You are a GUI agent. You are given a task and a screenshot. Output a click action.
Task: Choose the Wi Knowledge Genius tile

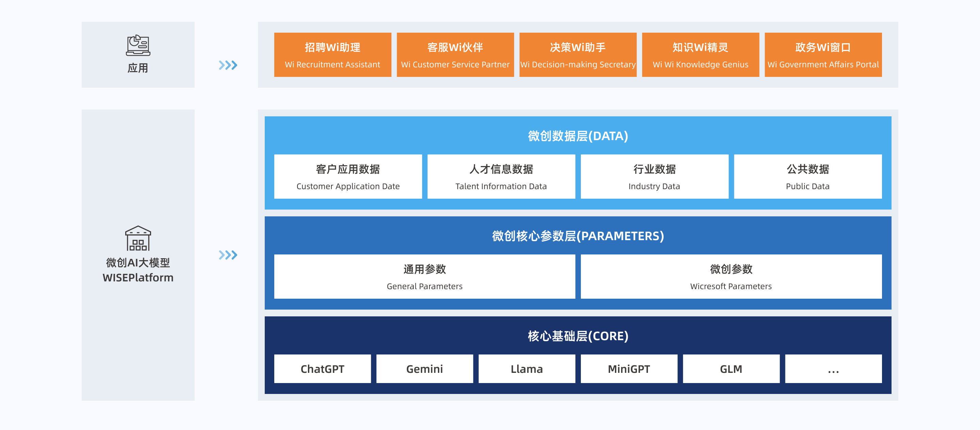pyautogui.click(x=700, y=55)
